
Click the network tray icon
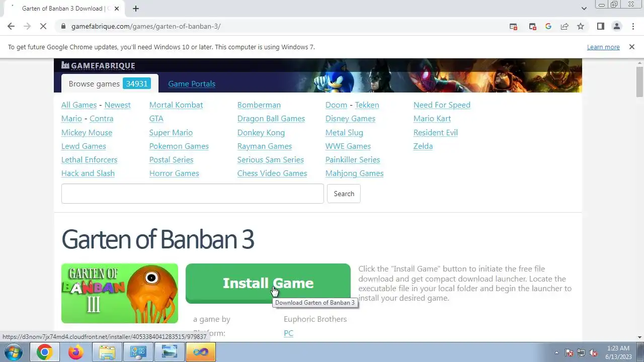tap(581, 352)
